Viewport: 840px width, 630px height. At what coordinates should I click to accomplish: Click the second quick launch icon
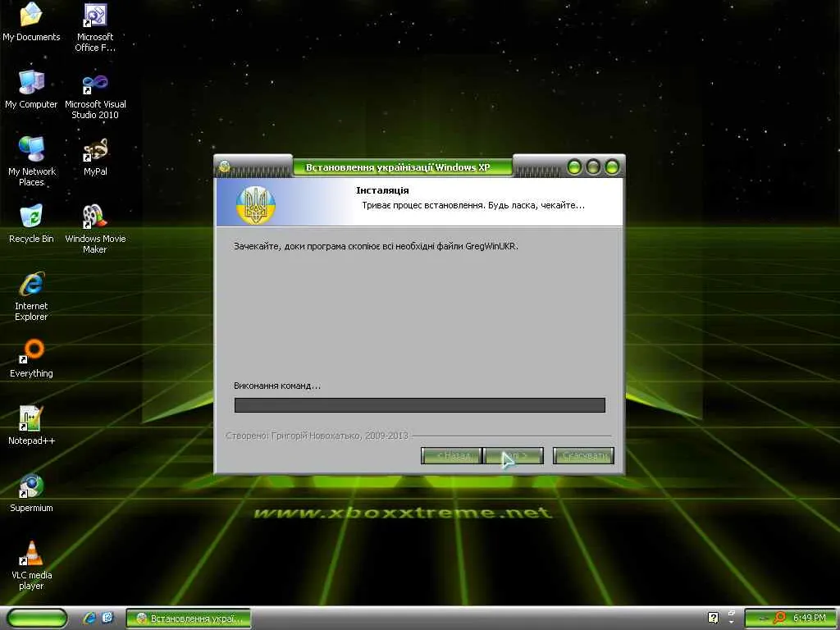[x=107, y=619]
